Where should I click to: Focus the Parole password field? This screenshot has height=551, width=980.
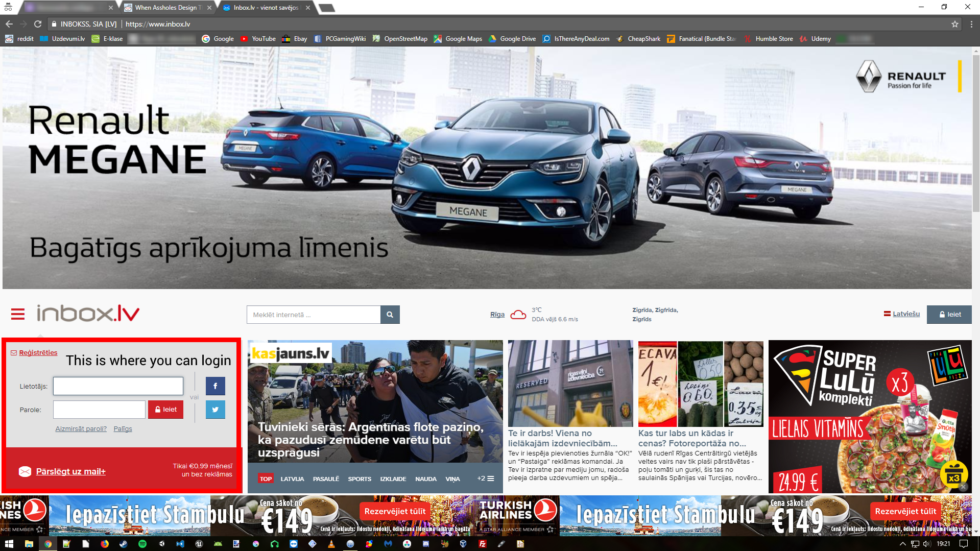tap(99, 410)
